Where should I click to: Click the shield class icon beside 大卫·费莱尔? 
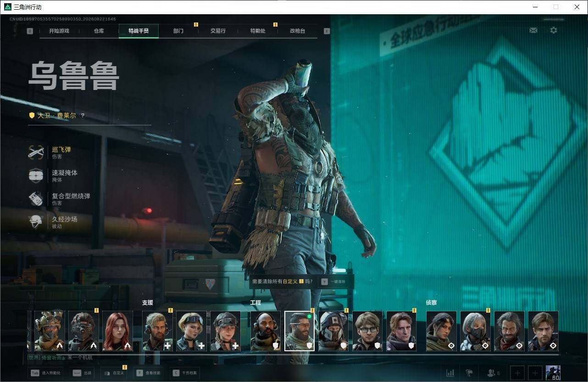click(x=32, y=116)
